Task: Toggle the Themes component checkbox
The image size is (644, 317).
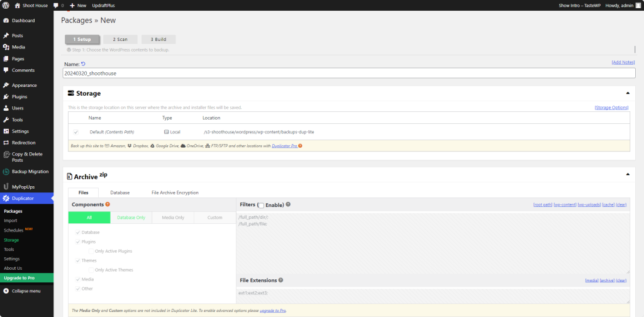Action: pos(78,260)
